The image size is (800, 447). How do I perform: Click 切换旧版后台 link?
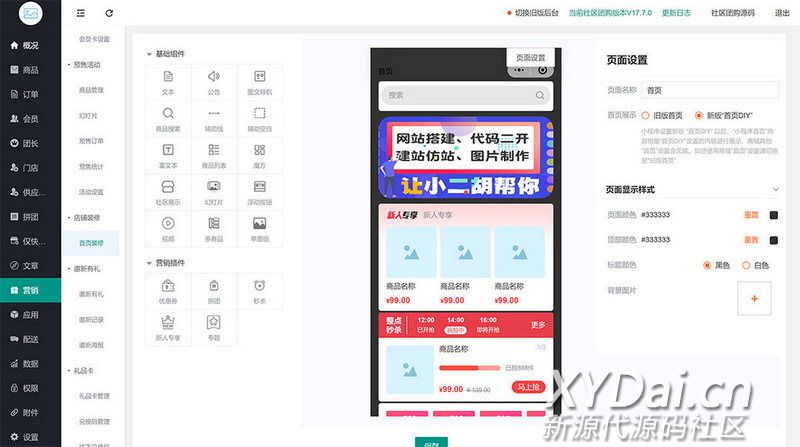tap(536, 13)
